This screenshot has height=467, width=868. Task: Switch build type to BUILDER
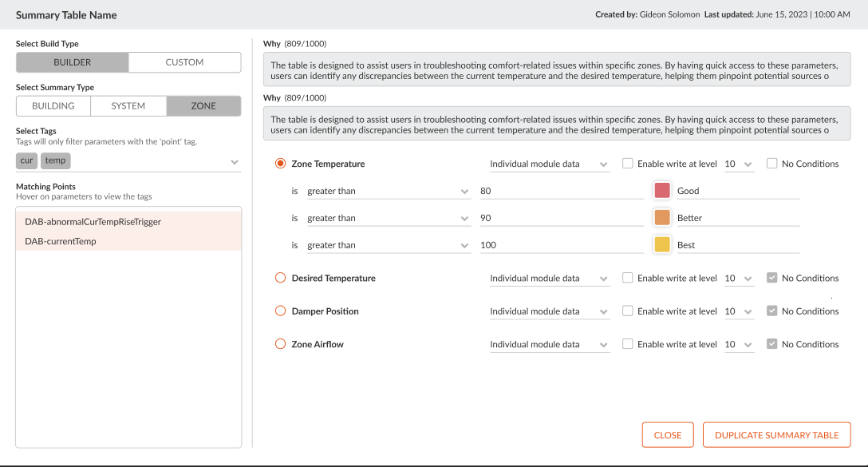[71, 61]
